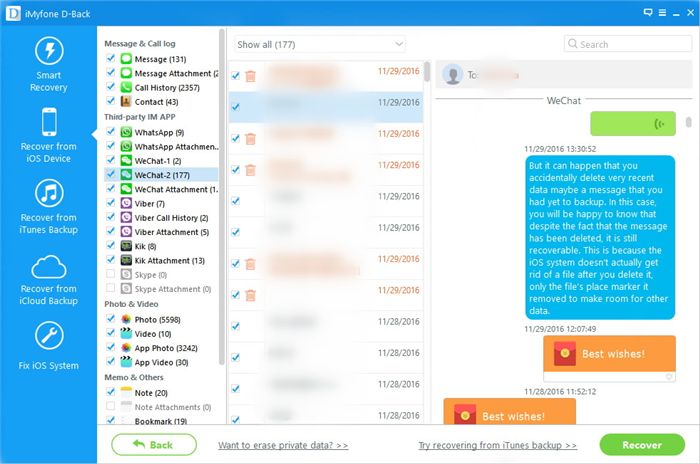Click the Note (20) icon
The image size is (700, 464).
pyautogui.click(x=126, y=393)
